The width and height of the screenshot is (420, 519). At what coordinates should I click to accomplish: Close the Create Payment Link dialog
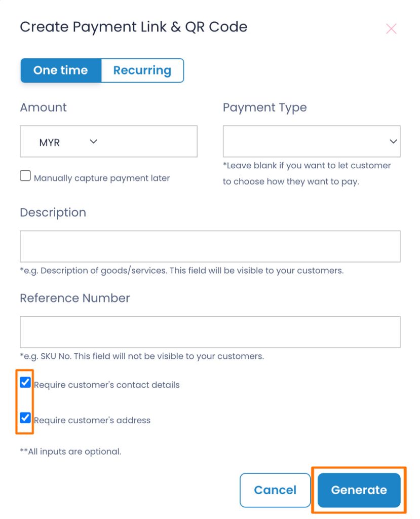[x=391, y=29]
